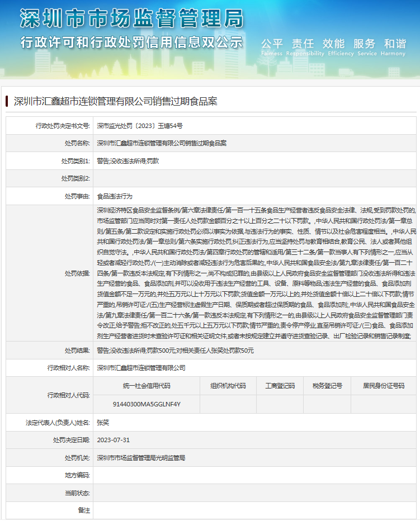Click the 效能 Efficiency slogan

pyautogui.click(x=341, y=47)
